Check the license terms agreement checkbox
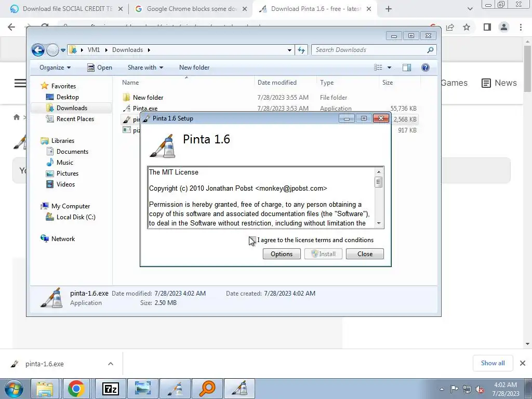 [252, 240]
